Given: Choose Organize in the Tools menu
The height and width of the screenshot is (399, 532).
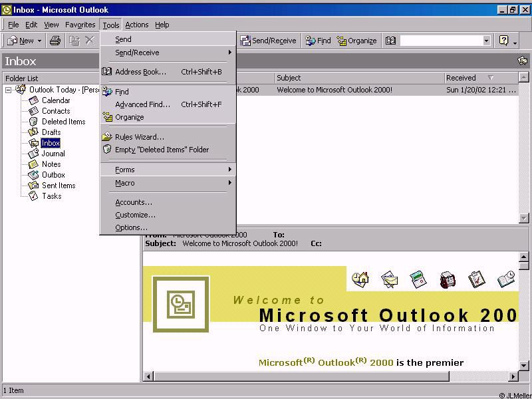Looking at the screenshot, I should 168,117.
